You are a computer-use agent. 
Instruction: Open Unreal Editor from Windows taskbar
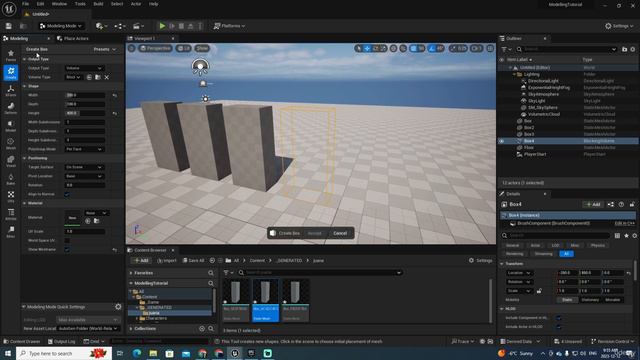(x=235, y=353)
